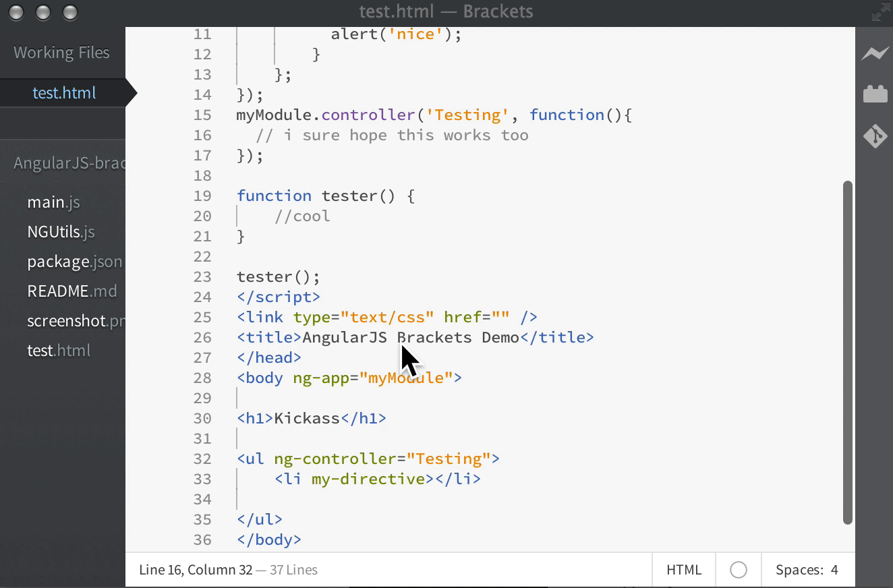
Task: Click the title text AngularJS Brackets Demo
Action: (411, 337)
